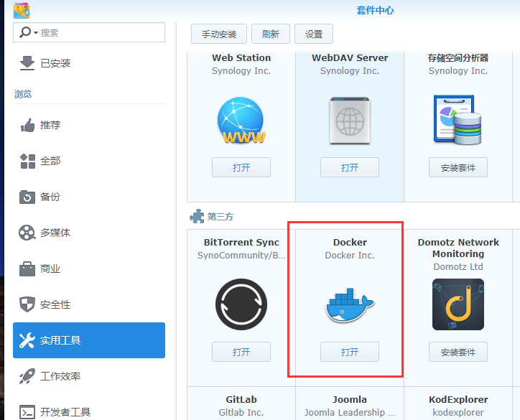Click the Web Station globe icon

coord(241,121)
